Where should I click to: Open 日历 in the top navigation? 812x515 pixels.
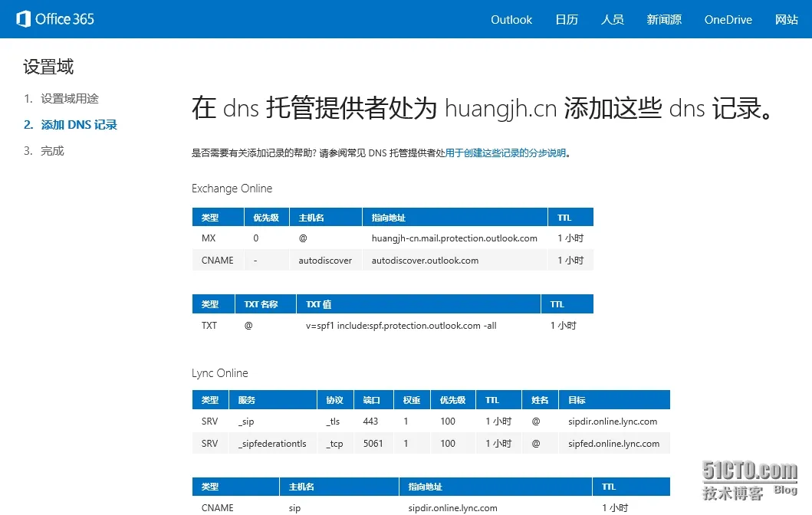[x=567, y=20]
